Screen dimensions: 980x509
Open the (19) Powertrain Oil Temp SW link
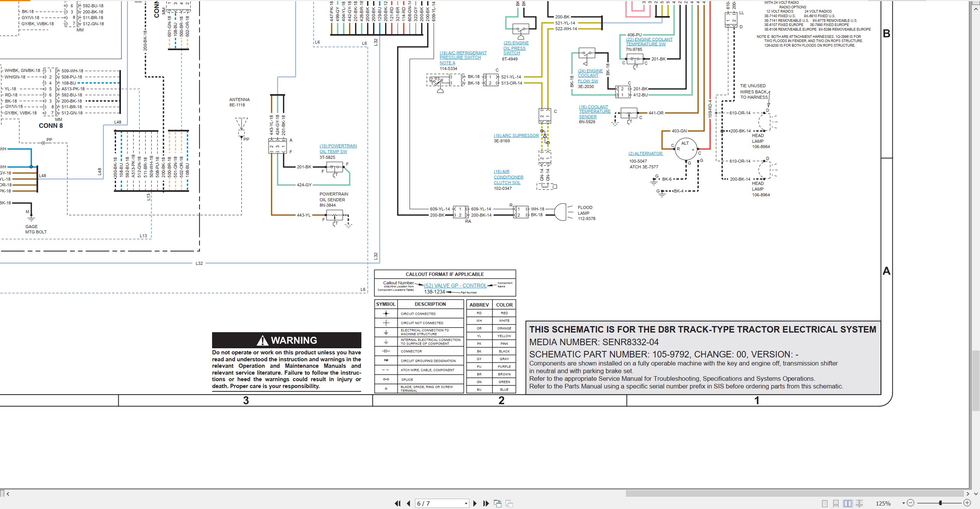point(338,149)
